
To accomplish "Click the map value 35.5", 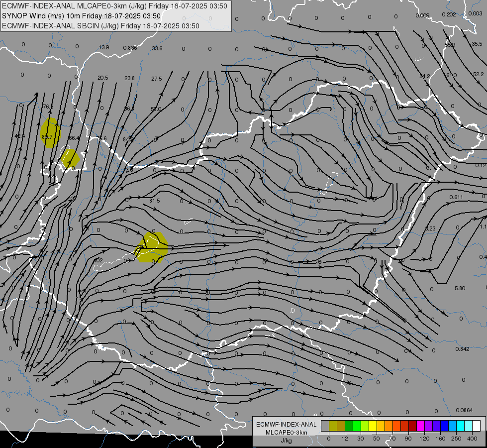I will [477, 44].
